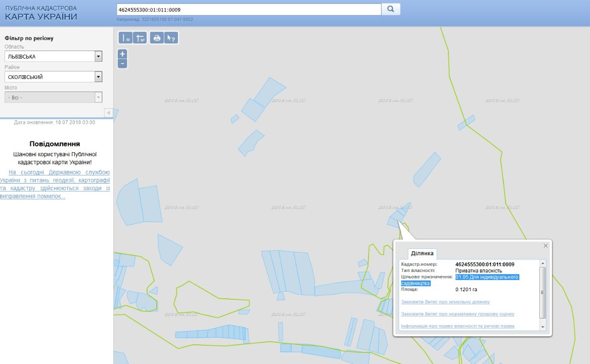590x364 pixels.
Task: Select the Ділянка tab in popup
Action: coord(422,253)
